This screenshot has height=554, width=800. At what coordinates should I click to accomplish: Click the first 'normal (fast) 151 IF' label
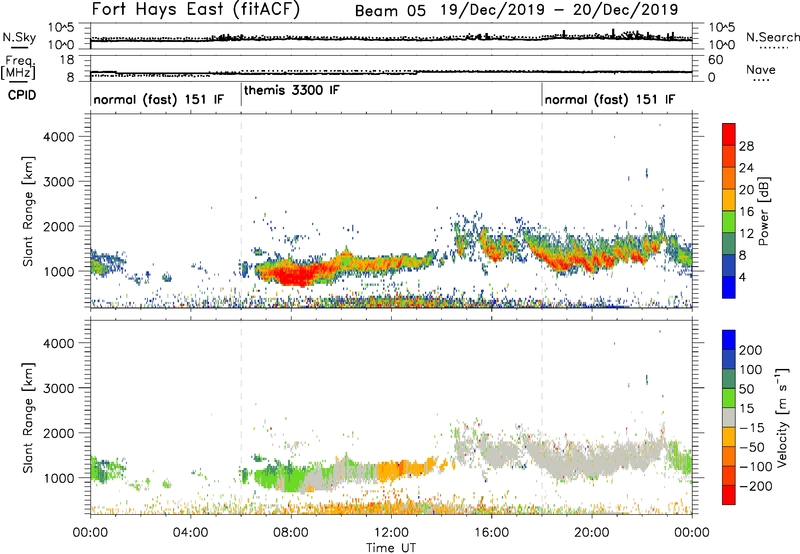coord(159,100)
